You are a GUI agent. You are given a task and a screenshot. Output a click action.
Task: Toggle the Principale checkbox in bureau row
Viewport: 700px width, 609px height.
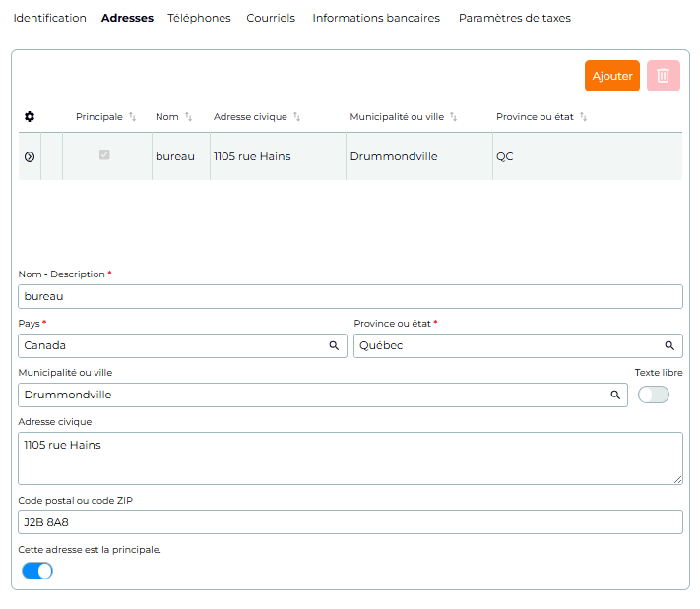(x=104, y=154)
